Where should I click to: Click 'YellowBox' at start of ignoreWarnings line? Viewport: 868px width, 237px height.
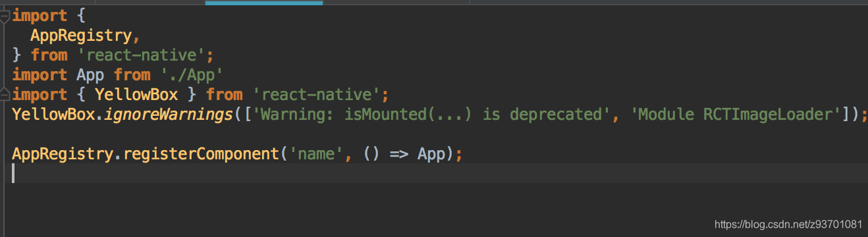[53, 114]
